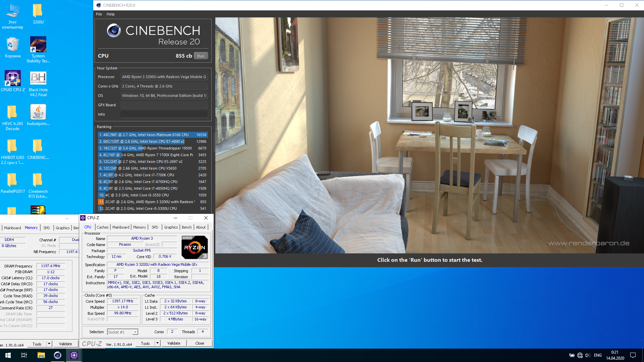
Task: Click the battery icon in system tray
Action: pyautogui.click(x=572, y=355)
